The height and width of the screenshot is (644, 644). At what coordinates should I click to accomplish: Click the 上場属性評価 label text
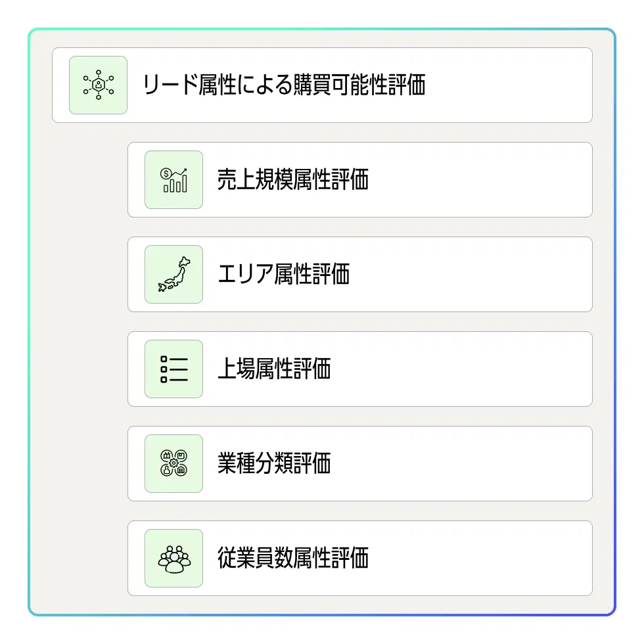click(x=274, y=369)
